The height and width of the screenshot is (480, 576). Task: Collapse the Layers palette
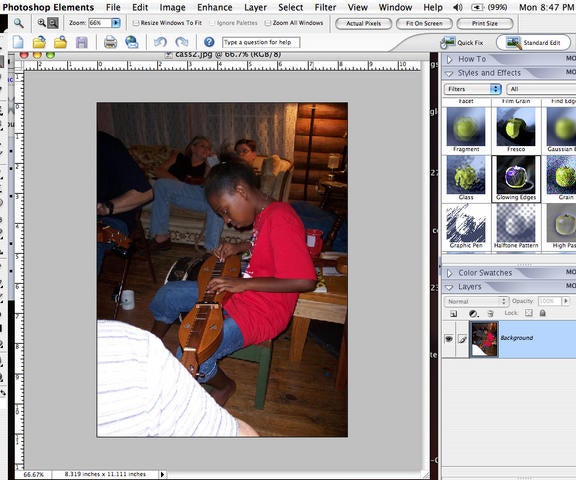pos(449,287)
